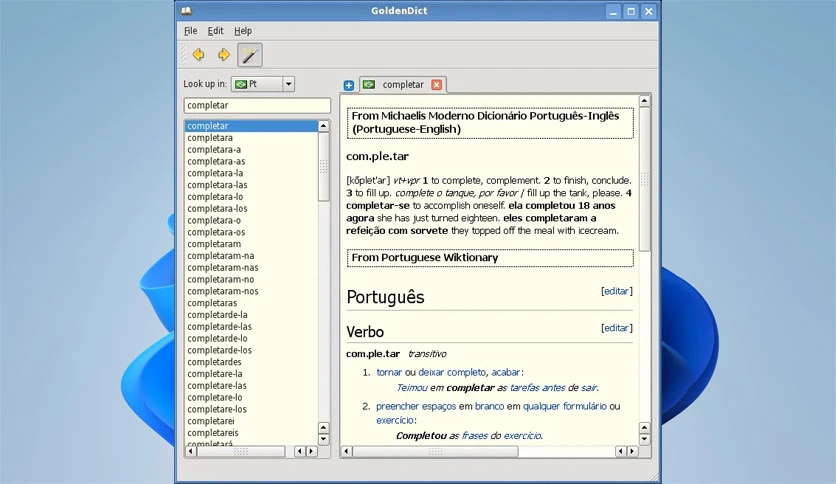The width and height of the screenshot is (836, 484).
Task: Follow the 'Teimou' link in example sentence
Action: pos(412,388)
